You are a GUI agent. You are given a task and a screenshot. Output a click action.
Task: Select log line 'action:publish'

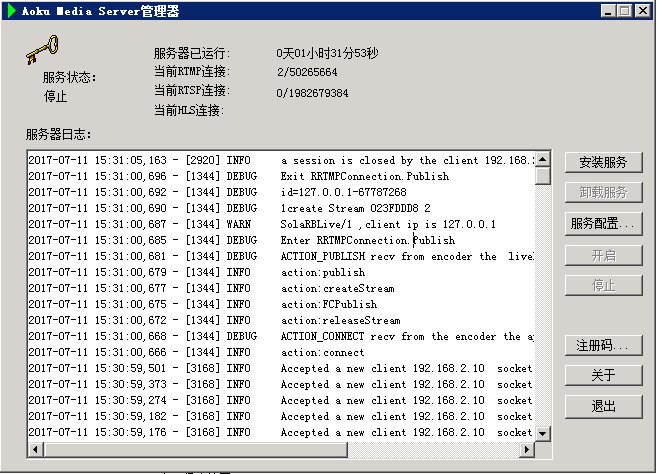click(x=281, y=272)
